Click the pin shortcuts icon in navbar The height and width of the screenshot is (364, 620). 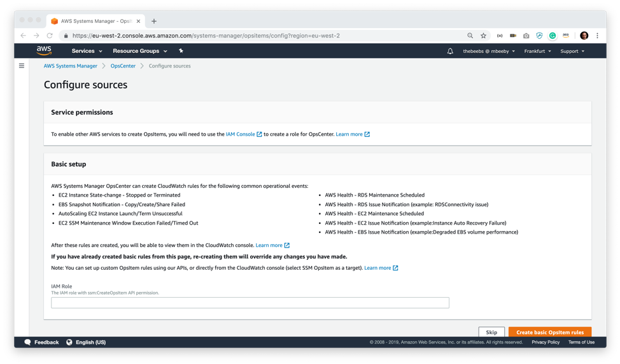[181, 50]
